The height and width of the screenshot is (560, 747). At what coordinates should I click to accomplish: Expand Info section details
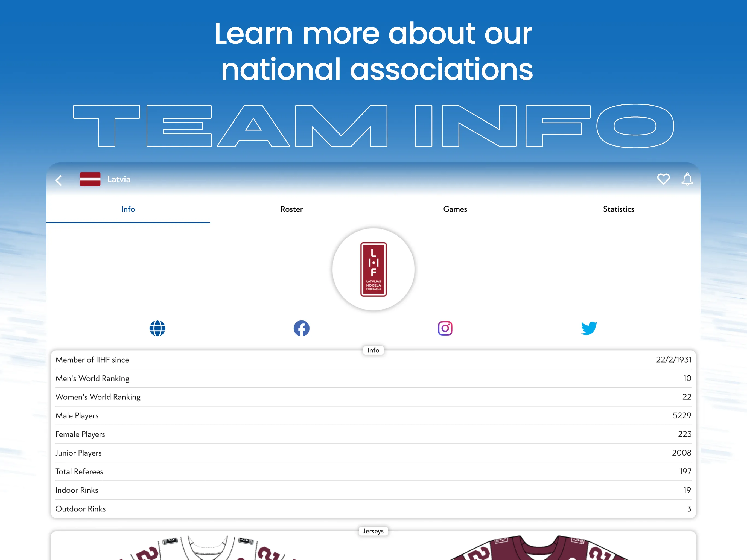click(373, 350)
